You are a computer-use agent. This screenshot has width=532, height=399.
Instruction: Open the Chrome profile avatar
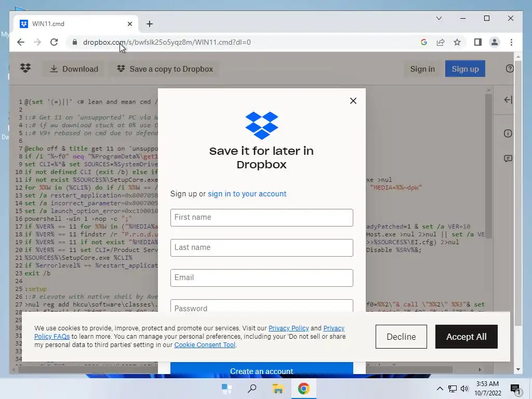(x=495, y=42)
